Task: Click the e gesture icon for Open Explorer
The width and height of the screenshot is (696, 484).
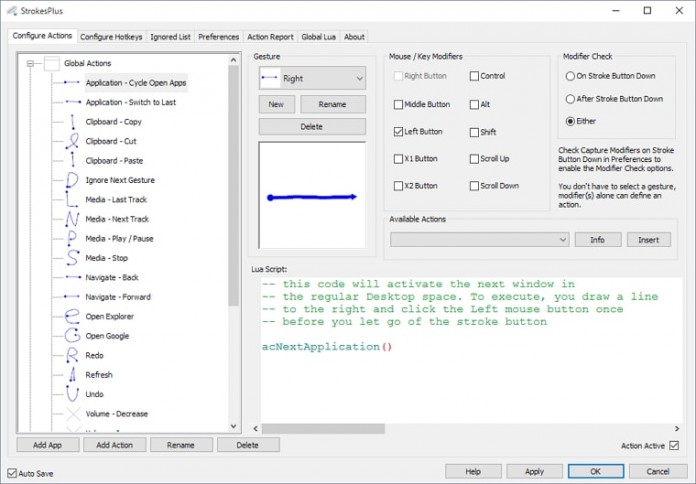Action: click(72, 316)
